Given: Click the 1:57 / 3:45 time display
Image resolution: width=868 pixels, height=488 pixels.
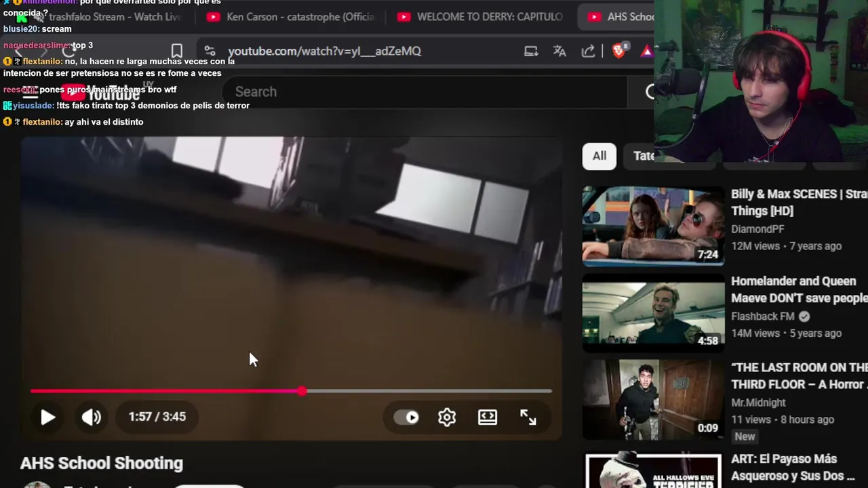Looking at the screenshot, I should [x=157, y=417].
